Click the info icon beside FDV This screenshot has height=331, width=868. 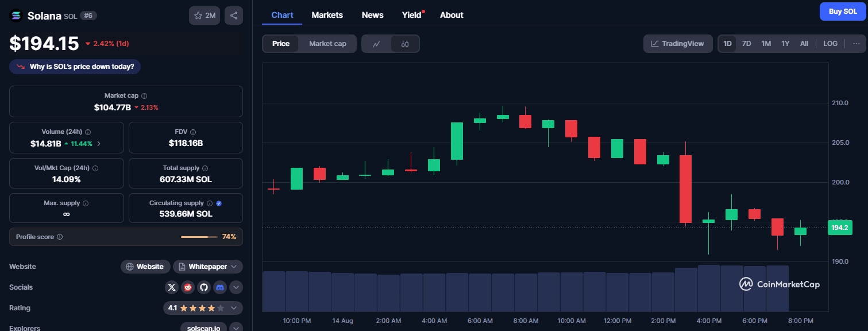(x=193, y=132)
